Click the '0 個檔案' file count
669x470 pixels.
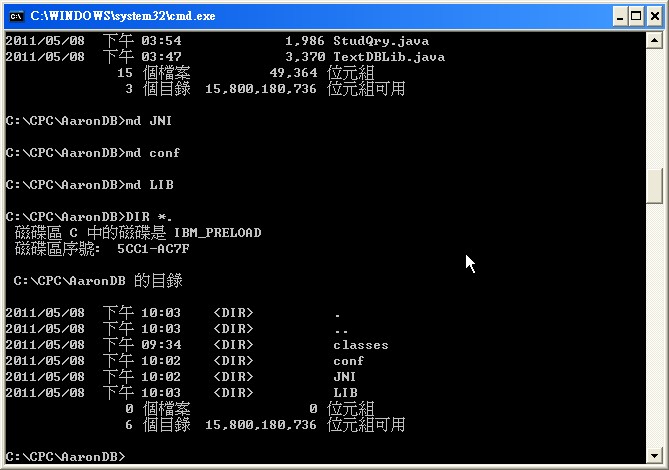tap(157, 409)
